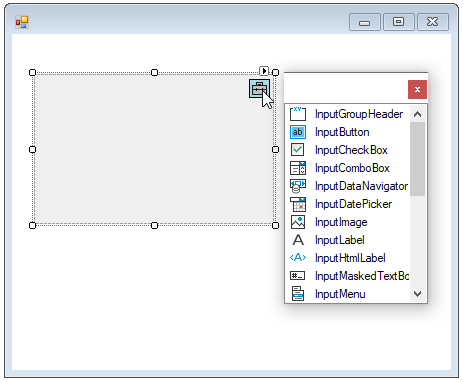Pick the InputHtmlLabel bracketed A icon

point(298,258)
